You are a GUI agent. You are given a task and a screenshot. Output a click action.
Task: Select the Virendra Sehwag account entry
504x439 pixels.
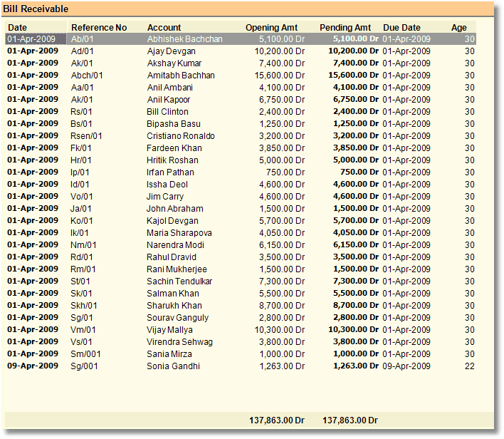coord(179,342)
